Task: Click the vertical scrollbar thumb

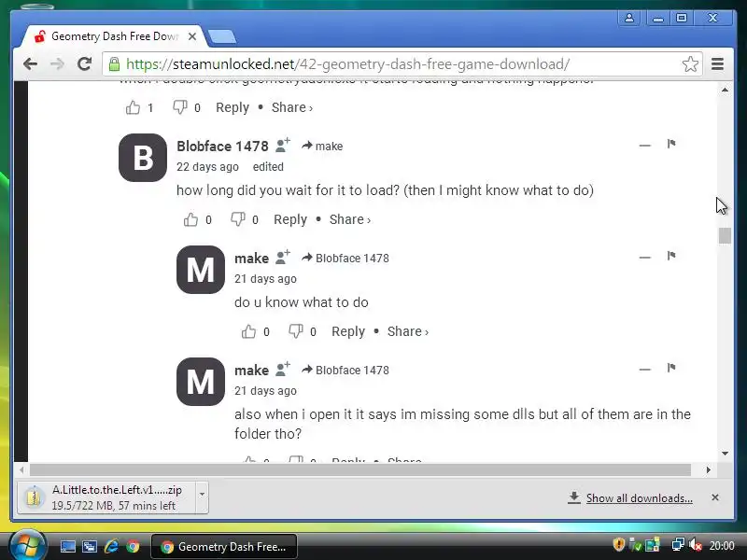Action: coord(725,236)
